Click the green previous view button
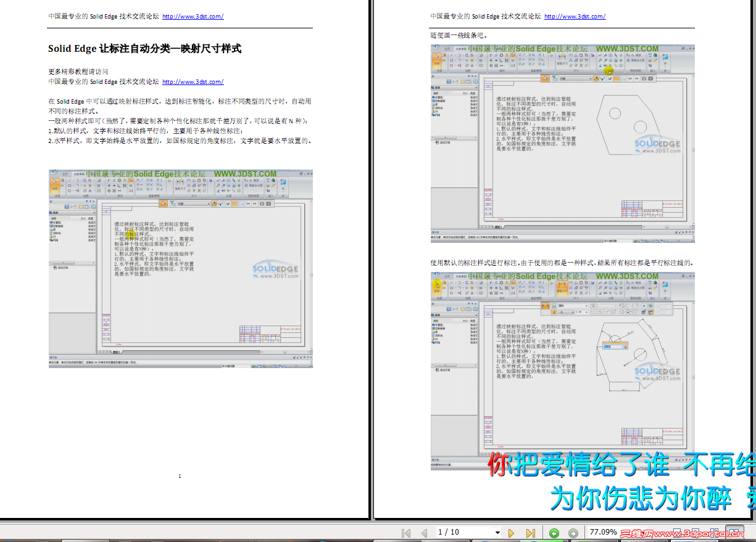Screen dimensions: 756x542 (554, 533)
